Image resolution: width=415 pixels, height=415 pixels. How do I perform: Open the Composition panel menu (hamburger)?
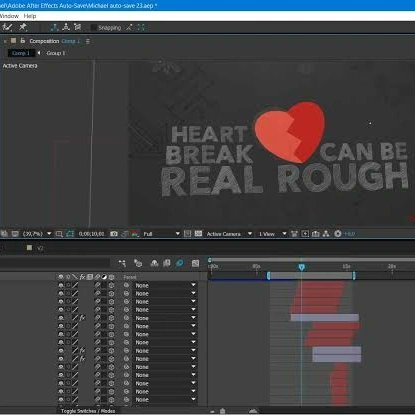coord(88,41)
